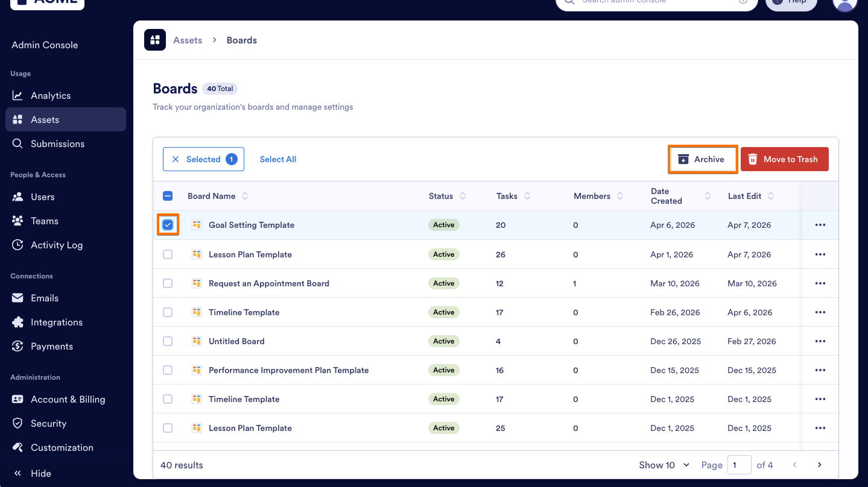Open Account & Billing in the sidebar

click(66, 399)
